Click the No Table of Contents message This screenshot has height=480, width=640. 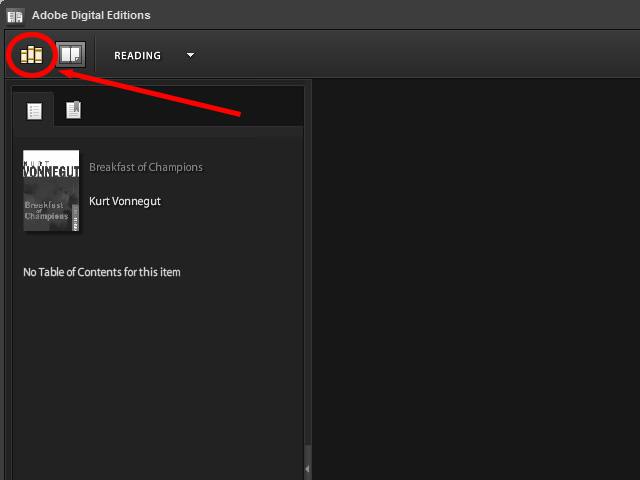(x=102, y=272)
